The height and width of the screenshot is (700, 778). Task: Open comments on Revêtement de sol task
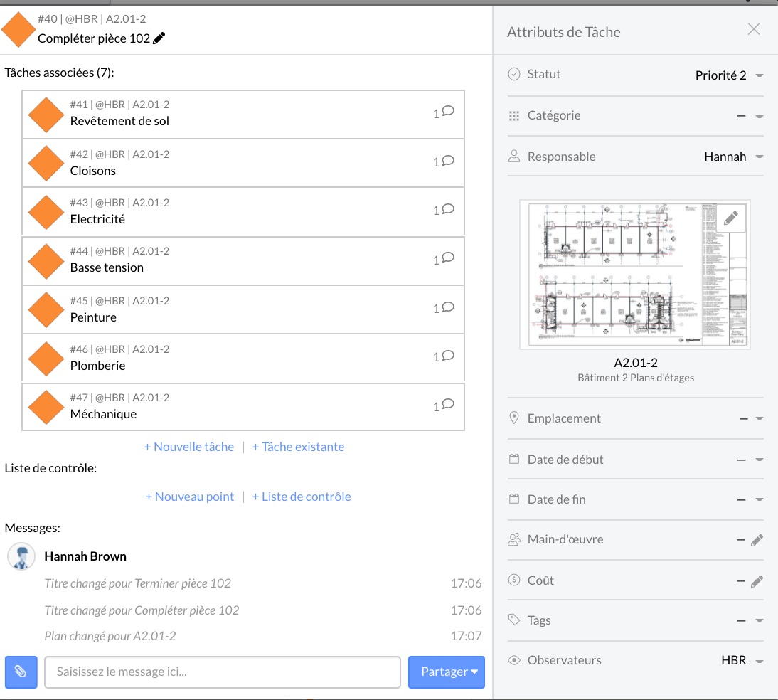(444, 112)
